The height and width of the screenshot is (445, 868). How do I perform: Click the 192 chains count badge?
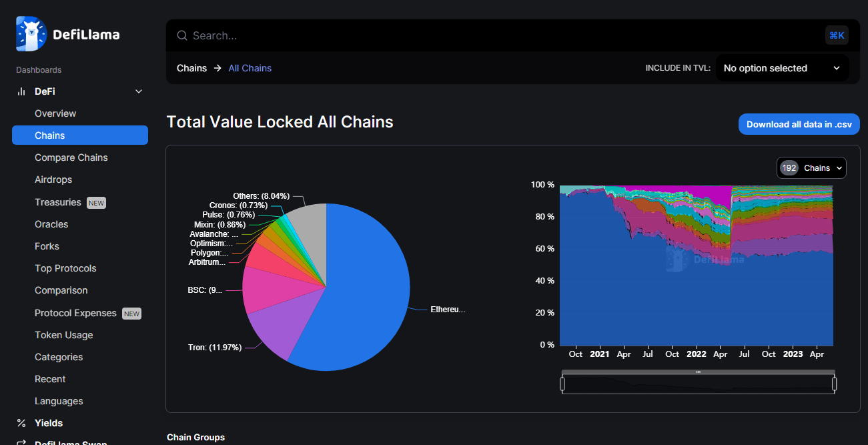(x=789, y=168)
